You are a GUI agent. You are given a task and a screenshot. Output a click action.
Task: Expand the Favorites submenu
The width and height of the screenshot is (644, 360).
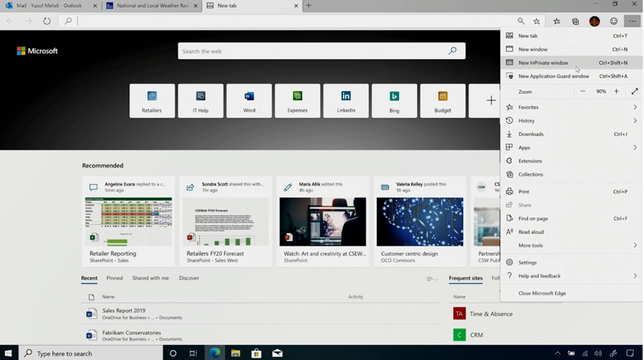tap(572, 107)
